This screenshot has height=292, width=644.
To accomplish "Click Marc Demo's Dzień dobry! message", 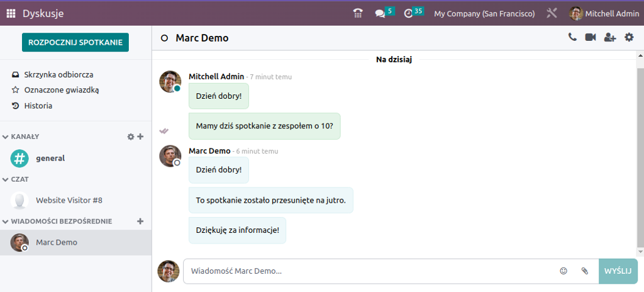I will click(218, 170).
